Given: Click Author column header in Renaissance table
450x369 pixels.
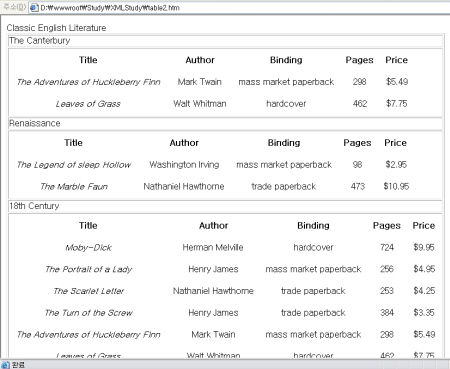Looking at the screenshot, I should point(184,143).
